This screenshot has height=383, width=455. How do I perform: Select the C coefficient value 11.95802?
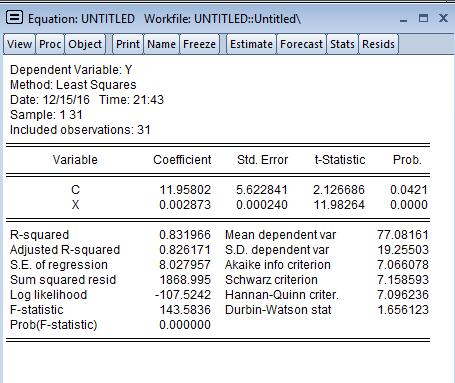pyautogui.click(x=185, y=190)
